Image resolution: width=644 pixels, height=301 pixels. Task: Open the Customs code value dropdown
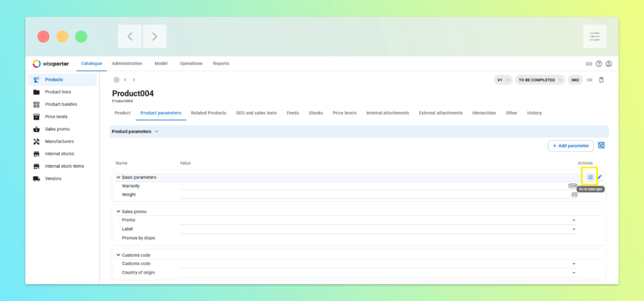point(574,264)
